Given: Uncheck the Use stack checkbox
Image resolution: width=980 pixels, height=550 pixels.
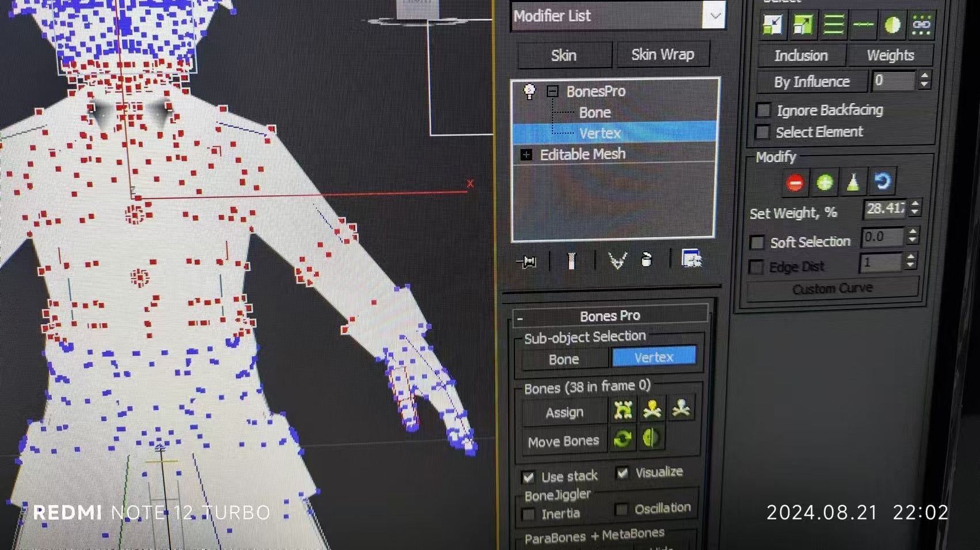Looking at the screenshot, I should coord(528,477).
